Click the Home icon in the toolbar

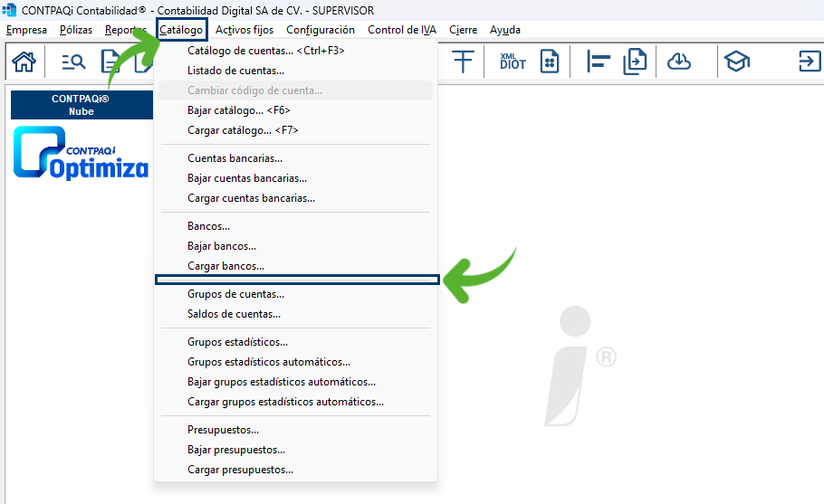click(x=24, y=62)
